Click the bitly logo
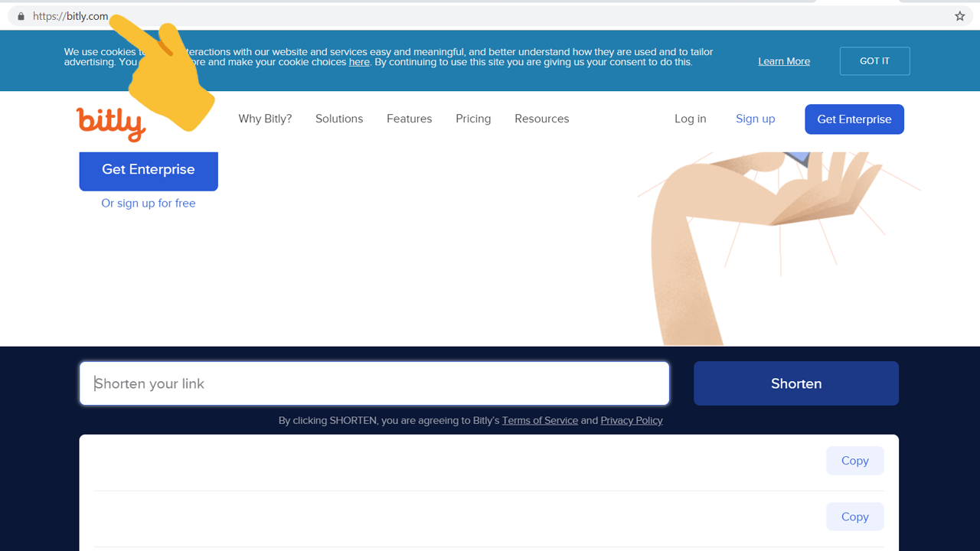Screen dimensions: 980x551 (111, 123)
